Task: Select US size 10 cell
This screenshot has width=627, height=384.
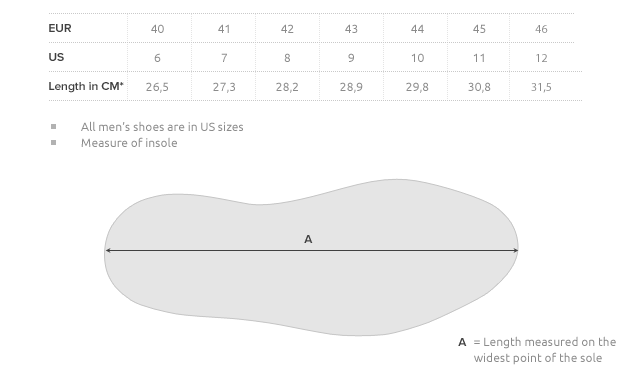Action: coord(417,58)
